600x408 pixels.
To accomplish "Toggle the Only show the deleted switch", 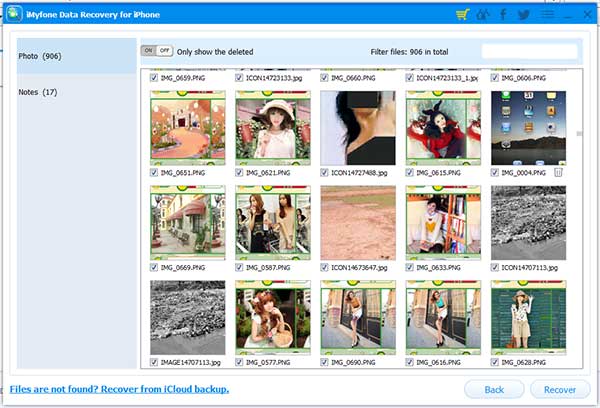I will point(156,51).
